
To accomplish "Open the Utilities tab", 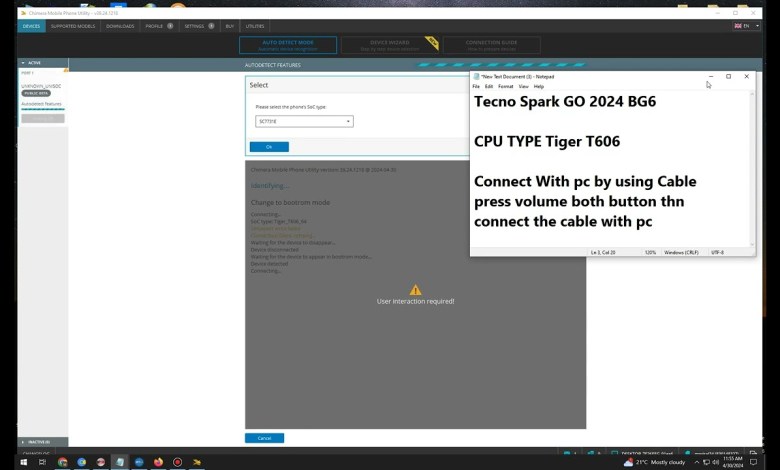I will tap(255, 26).
